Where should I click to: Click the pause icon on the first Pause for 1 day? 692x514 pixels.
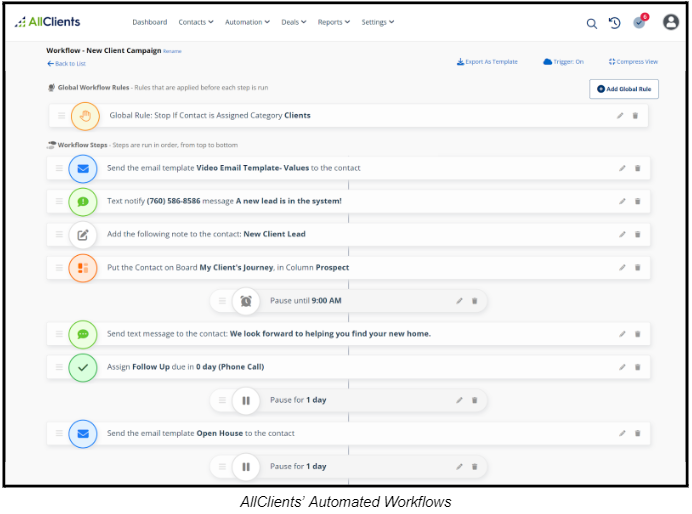(x=246, y=401)
